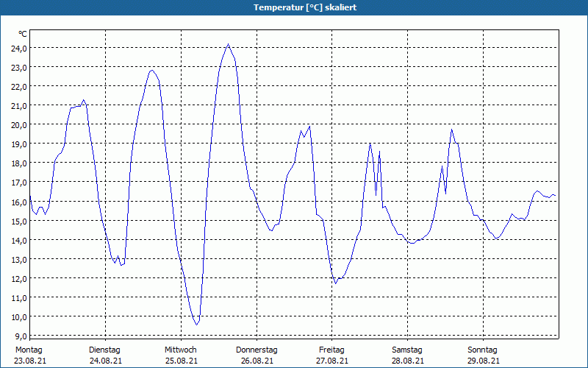
Task: Select the Sonntag 29.08.21 axis label
Action: [x=483, y=355]
